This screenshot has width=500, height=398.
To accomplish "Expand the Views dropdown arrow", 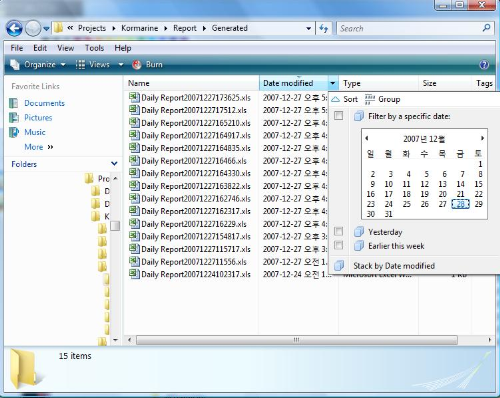I will pos(121,64).
